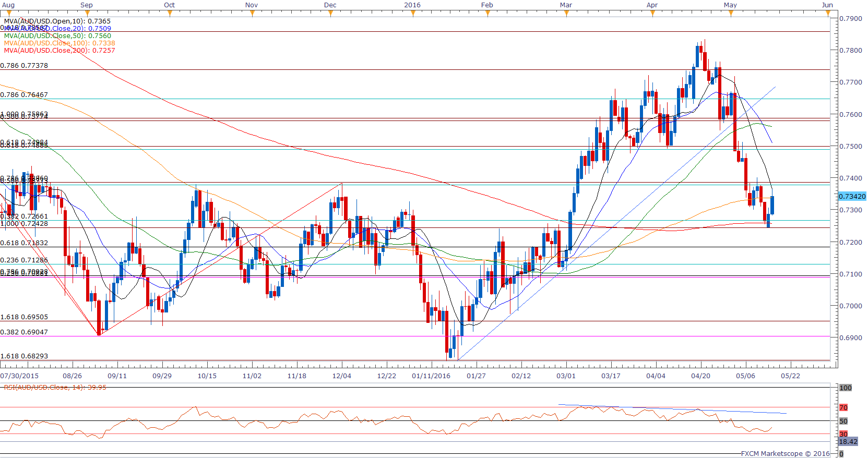Viewport: 868px width, 458px height.
Task: Click the 01/27 date axis label
Action: coord(476,376)
